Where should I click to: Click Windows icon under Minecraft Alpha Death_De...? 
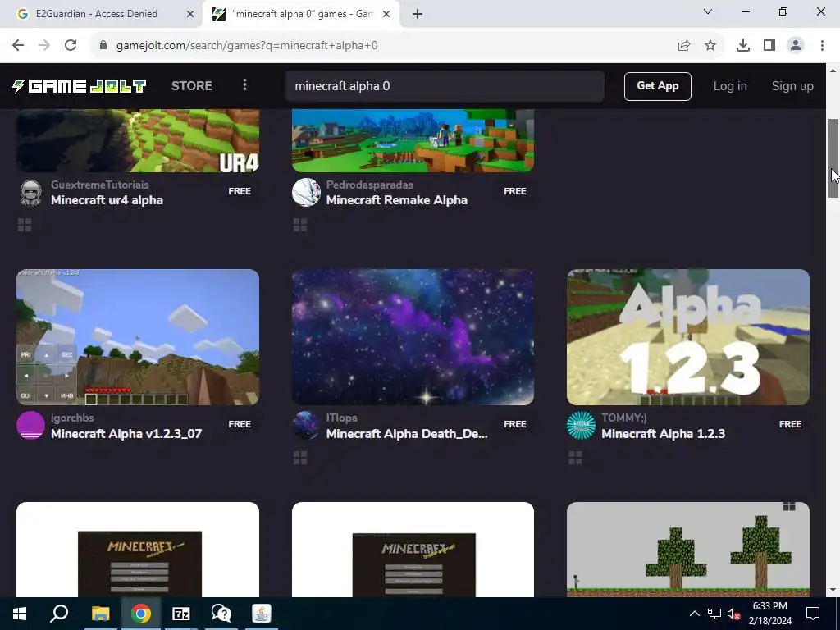pos(300,458)
